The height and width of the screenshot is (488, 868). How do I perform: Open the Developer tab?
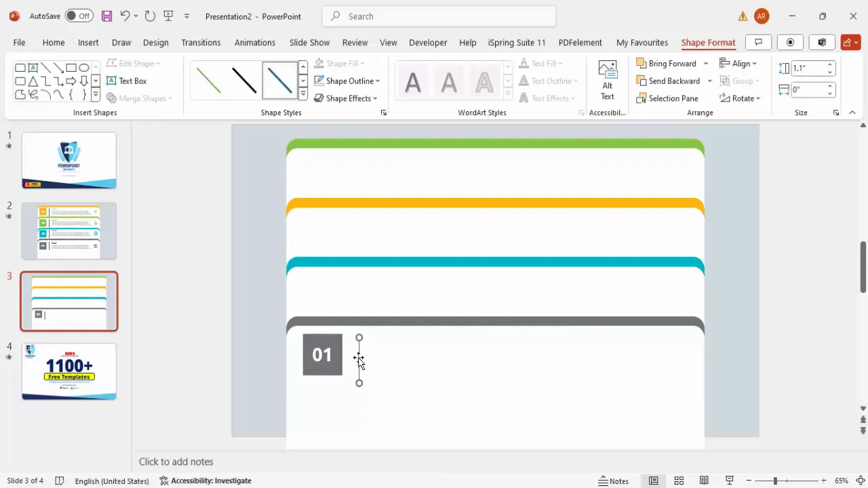point(428,42)
